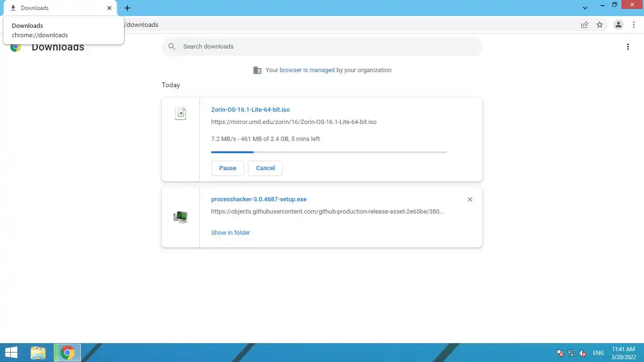The width and height of the screenshot is (644, 362).
Task: Remove processhacker from list with X
Action: click(x=470, y=199)
